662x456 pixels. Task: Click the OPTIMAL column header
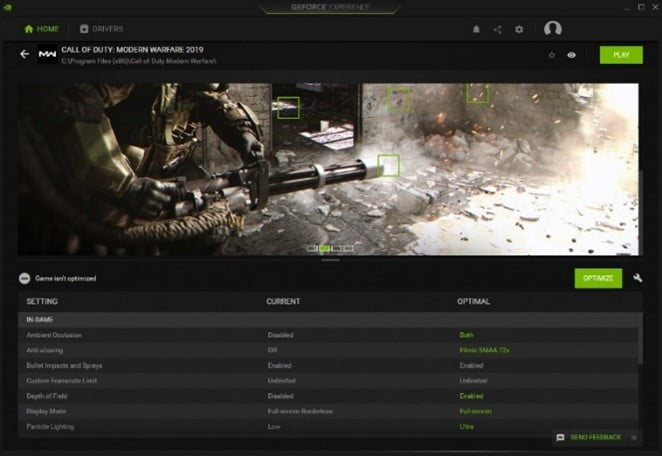point(473,301)
